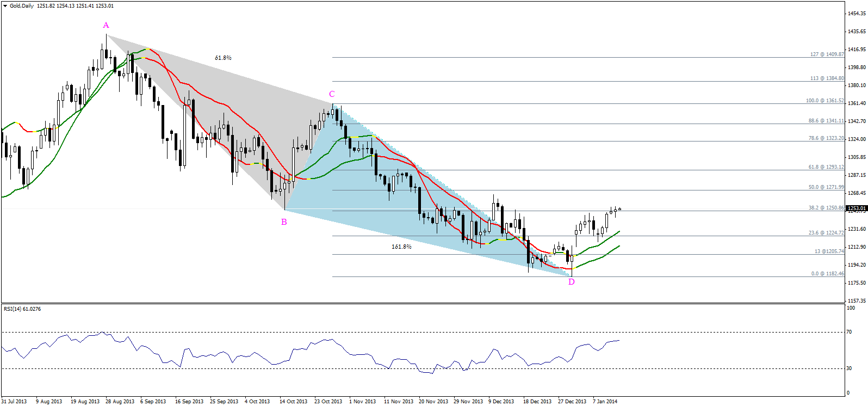Click date label 28 Aug 2013

[120, 402]
